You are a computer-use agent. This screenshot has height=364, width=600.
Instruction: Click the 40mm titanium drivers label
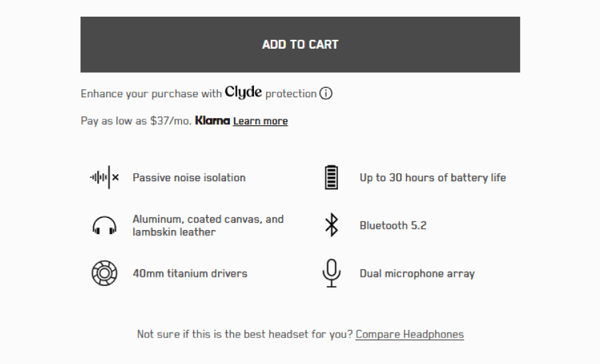coord(190,273)
